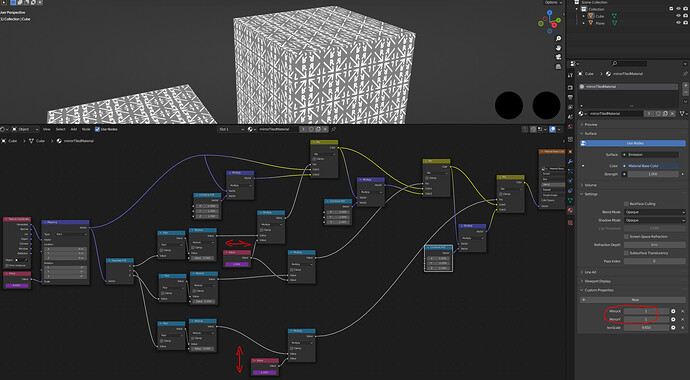This screenshot has height=380, width=690.
Task: Toggle camera view icon in viewport
Action: 558,57
